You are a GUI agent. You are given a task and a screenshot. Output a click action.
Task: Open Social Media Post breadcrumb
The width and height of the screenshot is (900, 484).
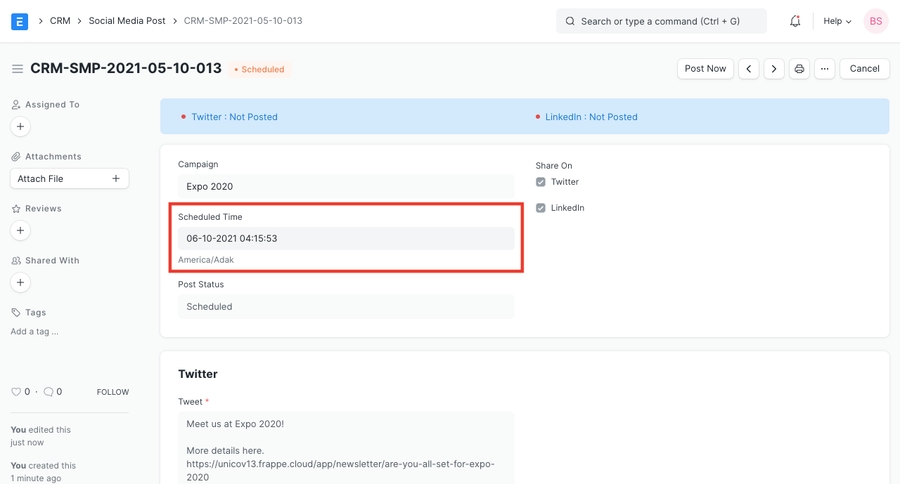(x=127, y=21)
